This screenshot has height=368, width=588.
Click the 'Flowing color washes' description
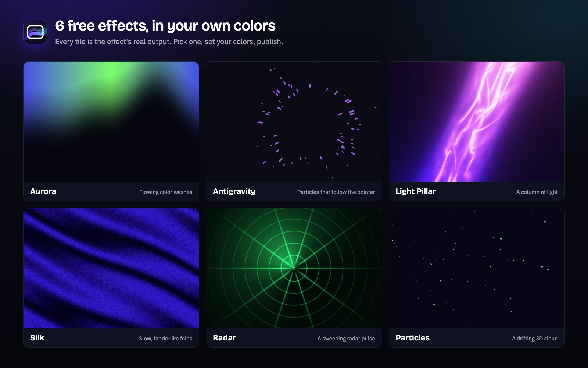[x=166, y=192]
